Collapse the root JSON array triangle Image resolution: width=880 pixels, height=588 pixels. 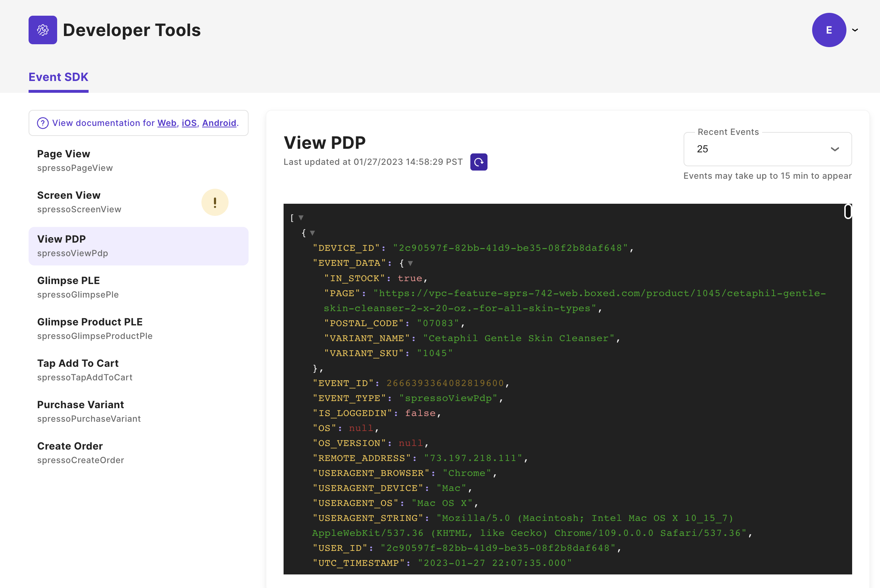click(301, 218)
